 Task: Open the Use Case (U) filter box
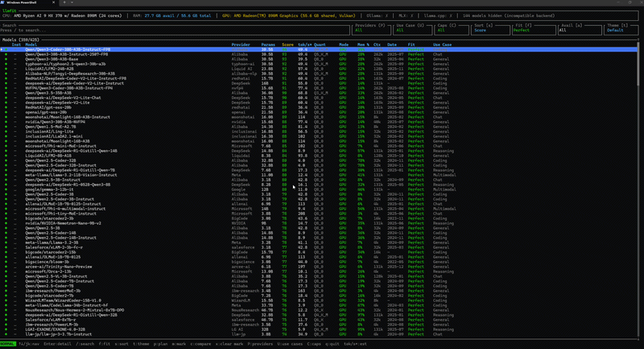tap(413, 30)
